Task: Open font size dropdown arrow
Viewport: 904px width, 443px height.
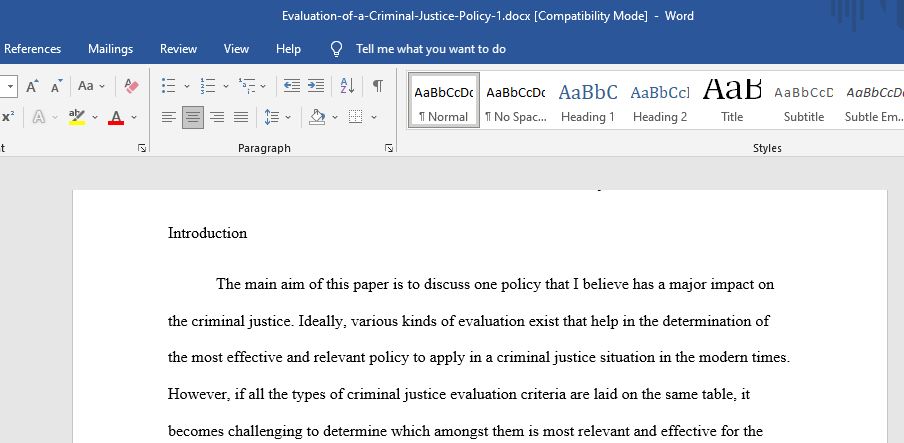Action: [x=10, y=87]
